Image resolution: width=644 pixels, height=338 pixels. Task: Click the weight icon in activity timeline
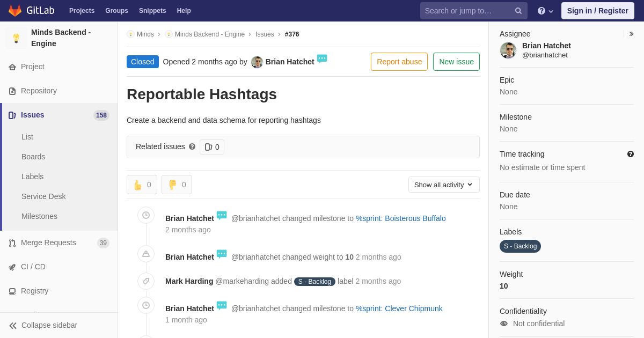click(146, 254)
